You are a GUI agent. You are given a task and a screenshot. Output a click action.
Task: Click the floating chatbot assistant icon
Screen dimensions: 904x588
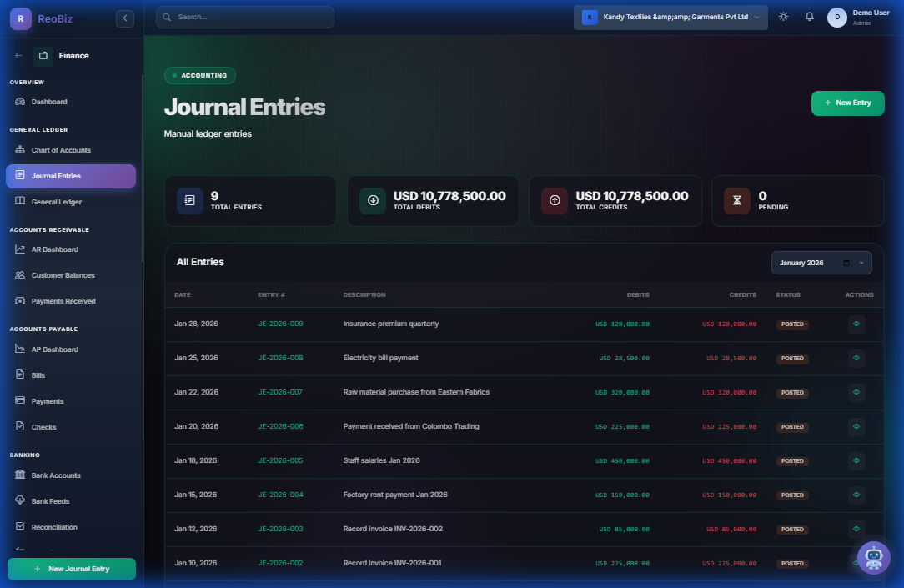[x=873, y=557]
